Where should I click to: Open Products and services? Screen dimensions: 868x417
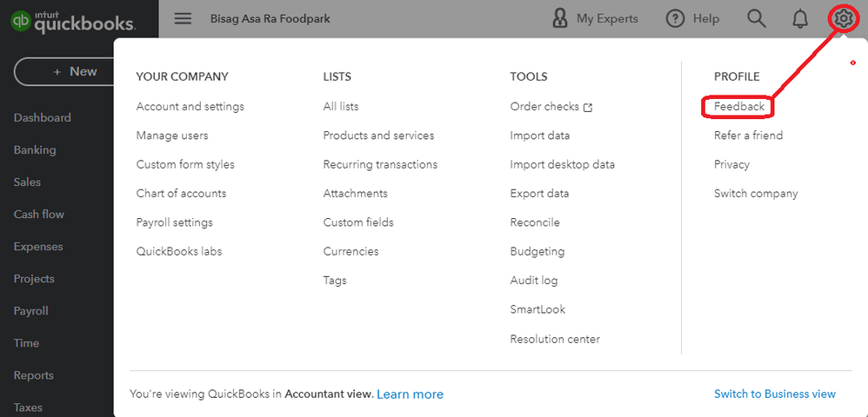tap(378, 136)
